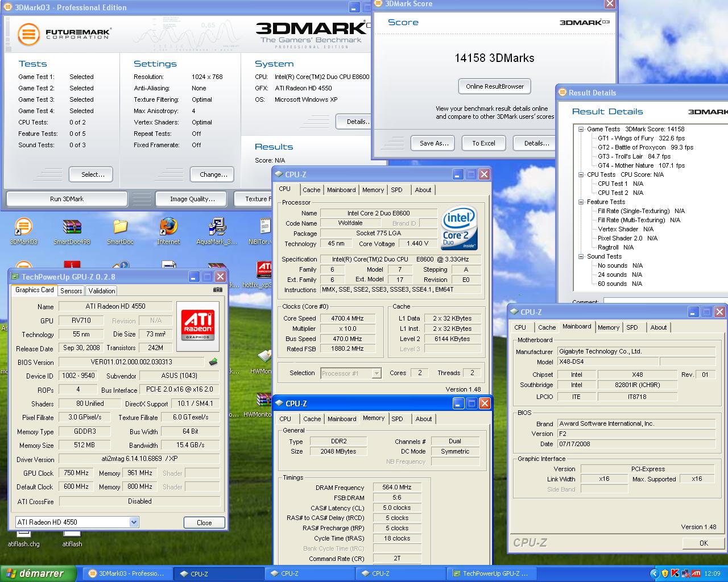This screenshot has height=582, width=728.
Task: Click the GPU-Z screenshot camera icon
Action: [x=218, y=290]
